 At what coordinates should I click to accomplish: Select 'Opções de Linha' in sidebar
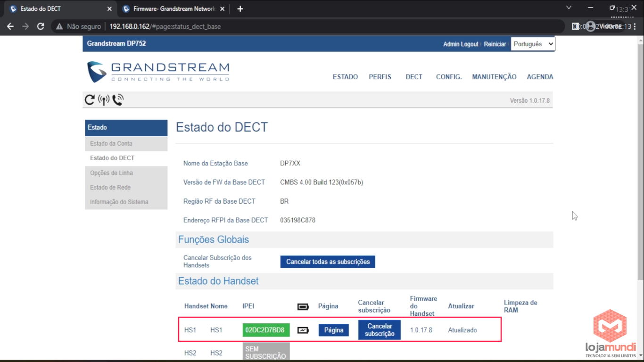(x=126, y=173)
